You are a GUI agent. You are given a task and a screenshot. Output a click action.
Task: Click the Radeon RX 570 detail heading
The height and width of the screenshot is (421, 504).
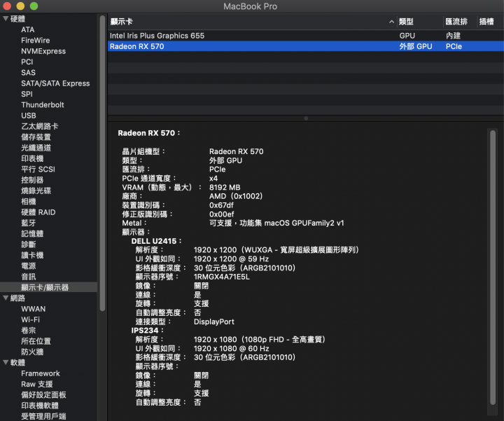149,133
